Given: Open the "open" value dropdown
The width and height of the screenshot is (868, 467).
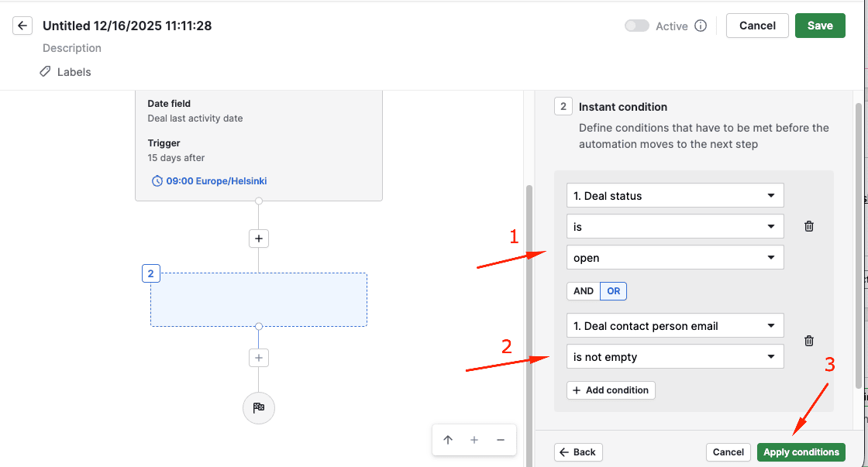Looking at the screenshot, I should pyautogui.click(x=675, y=258).
